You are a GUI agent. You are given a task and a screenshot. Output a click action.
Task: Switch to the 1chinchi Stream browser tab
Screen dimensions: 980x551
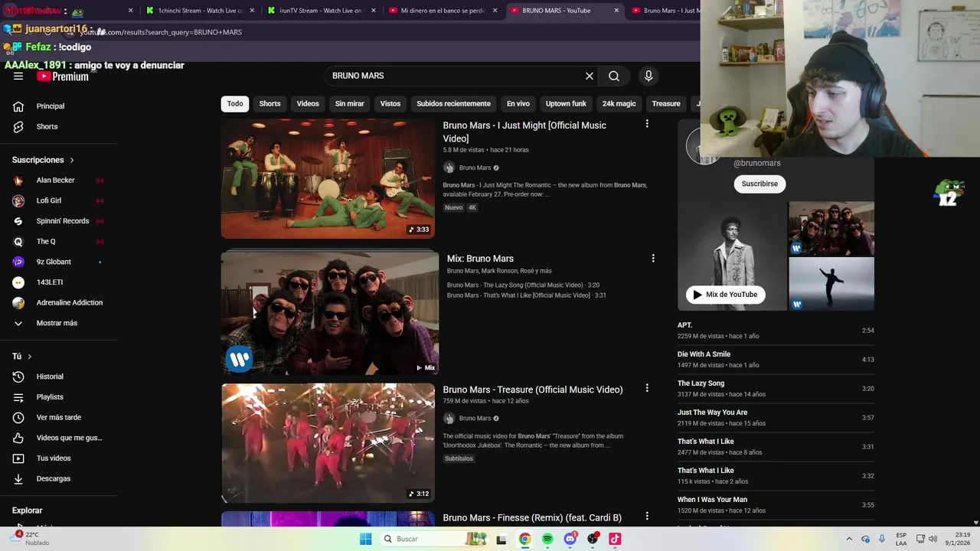199,11
